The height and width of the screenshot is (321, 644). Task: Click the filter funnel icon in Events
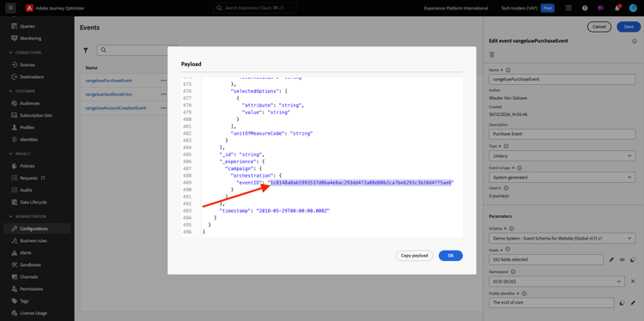tap(85, 50)
